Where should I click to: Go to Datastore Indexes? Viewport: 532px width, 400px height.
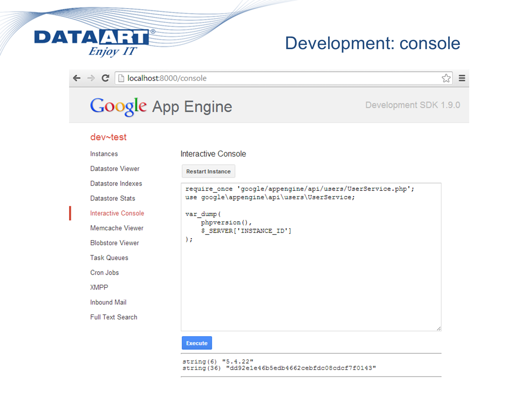(116, 184)
